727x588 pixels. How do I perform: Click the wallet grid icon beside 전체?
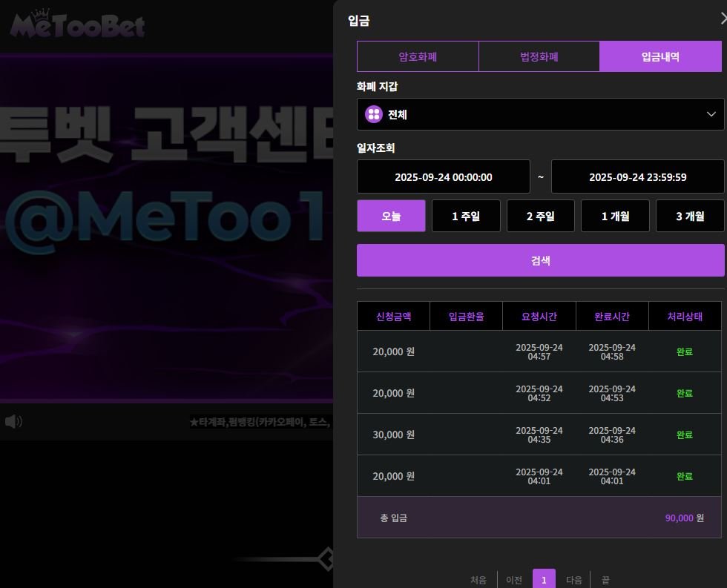pos(373,114)
